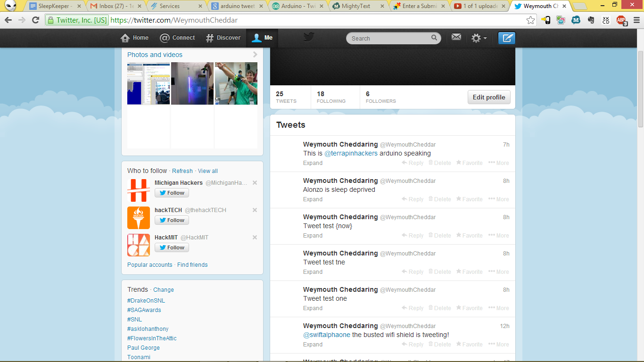Image resolution: width=644 pixels, height=362 pixels.
Task: Open direct messages envelope icon
Action: click(456, 37)
